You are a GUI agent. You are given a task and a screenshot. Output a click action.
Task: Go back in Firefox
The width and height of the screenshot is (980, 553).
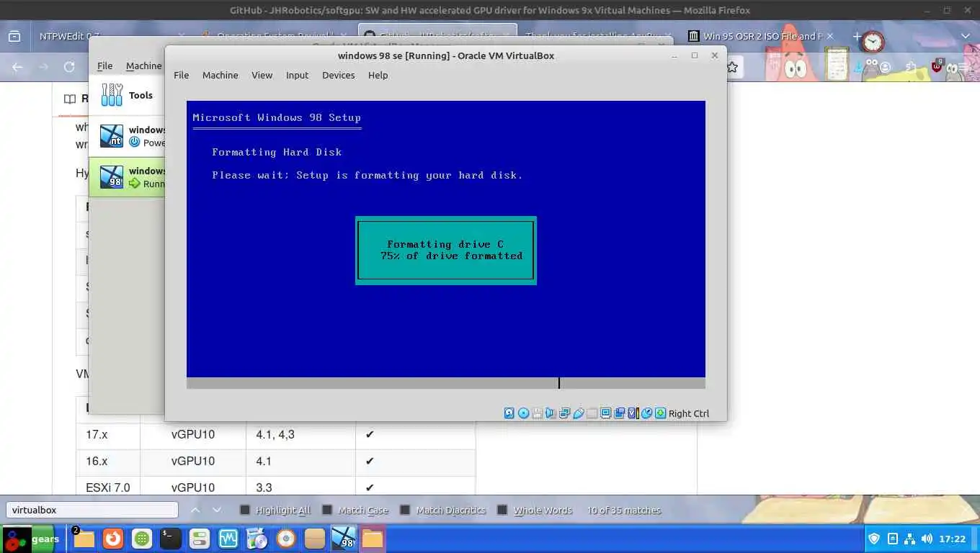(x=17, y=67)
